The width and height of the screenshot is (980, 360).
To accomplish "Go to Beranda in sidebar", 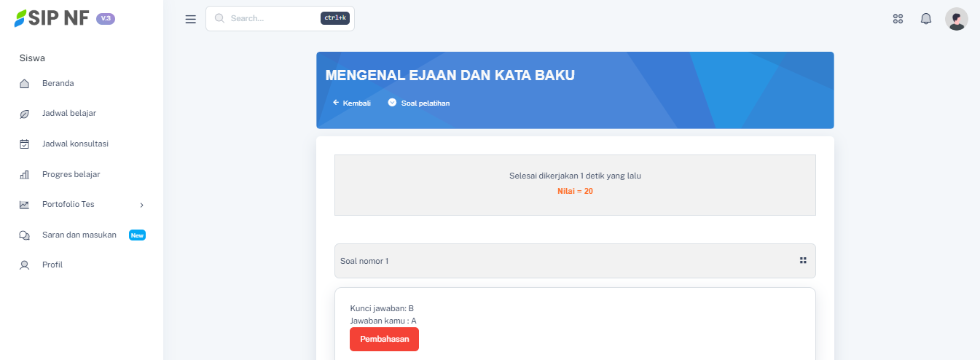I will tap(58, 83).
